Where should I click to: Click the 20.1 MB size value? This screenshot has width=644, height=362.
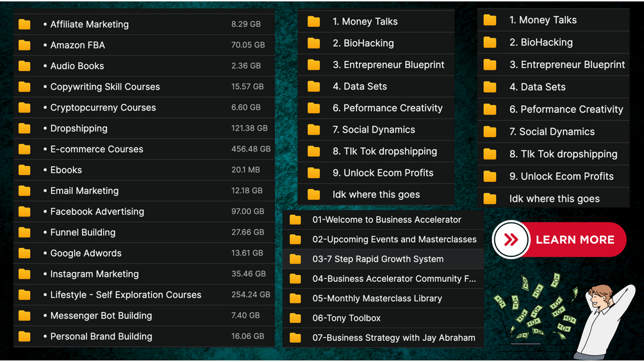pos(245,170)
